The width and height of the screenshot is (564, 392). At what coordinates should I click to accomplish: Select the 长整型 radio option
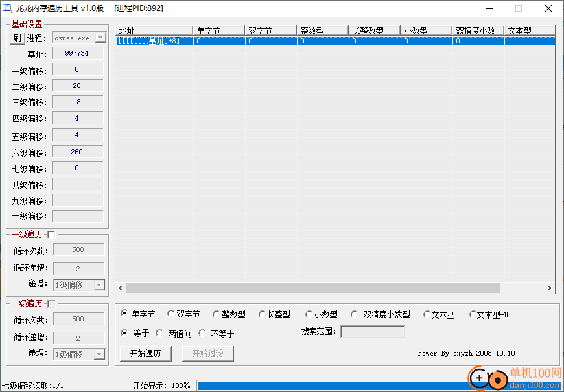click(x=262, y=314)
